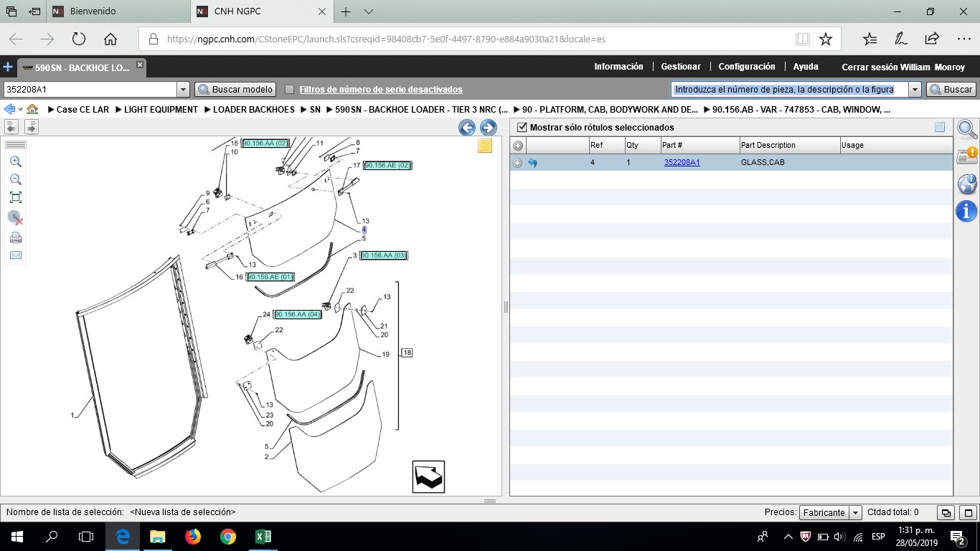The image size is (980, 551).
Task: Open Firefox from the Windows taskbar
Action: point(193,537)
